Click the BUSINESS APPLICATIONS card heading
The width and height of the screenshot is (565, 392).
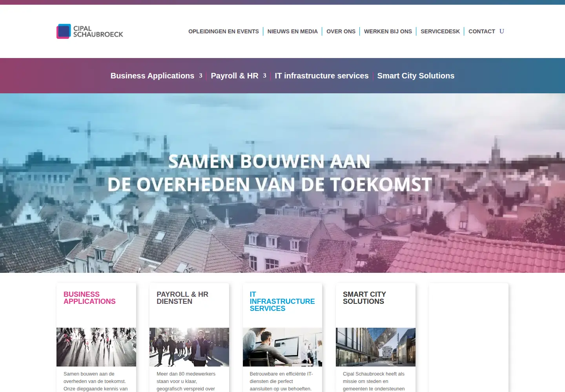click(89, 298)
